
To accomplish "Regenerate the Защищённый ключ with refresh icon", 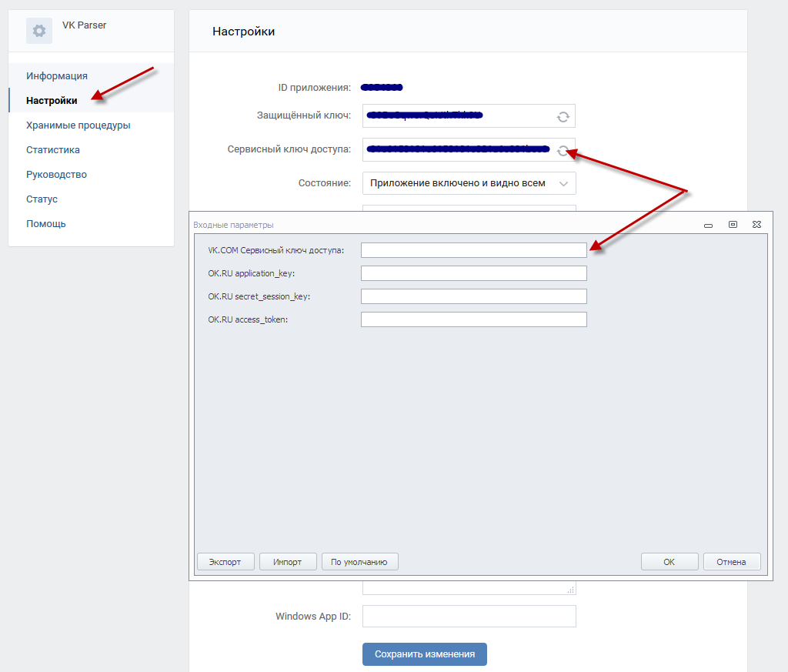I will 563,116.
